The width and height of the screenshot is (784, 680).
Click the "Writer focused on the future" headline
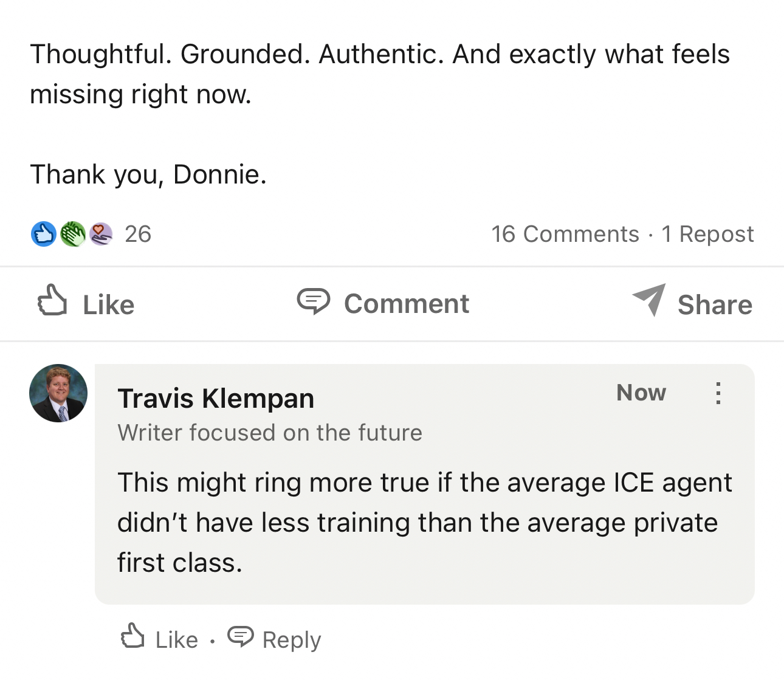pyautogui.click(x=270, y=433)
